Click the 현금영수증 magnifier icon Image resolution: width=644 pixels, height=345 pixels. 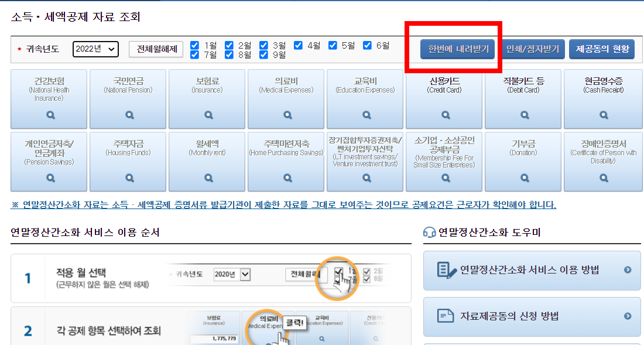604,115
